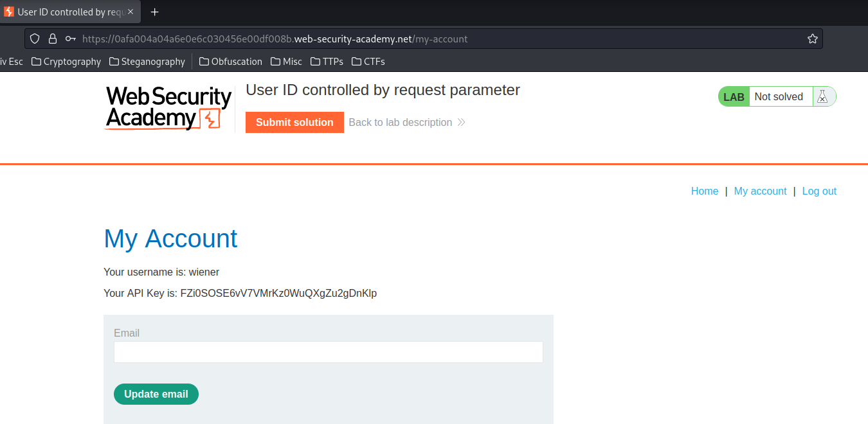Click the Update email button
Image resolution: width=868 pixels, height=424 pixels.
(156, 394)
